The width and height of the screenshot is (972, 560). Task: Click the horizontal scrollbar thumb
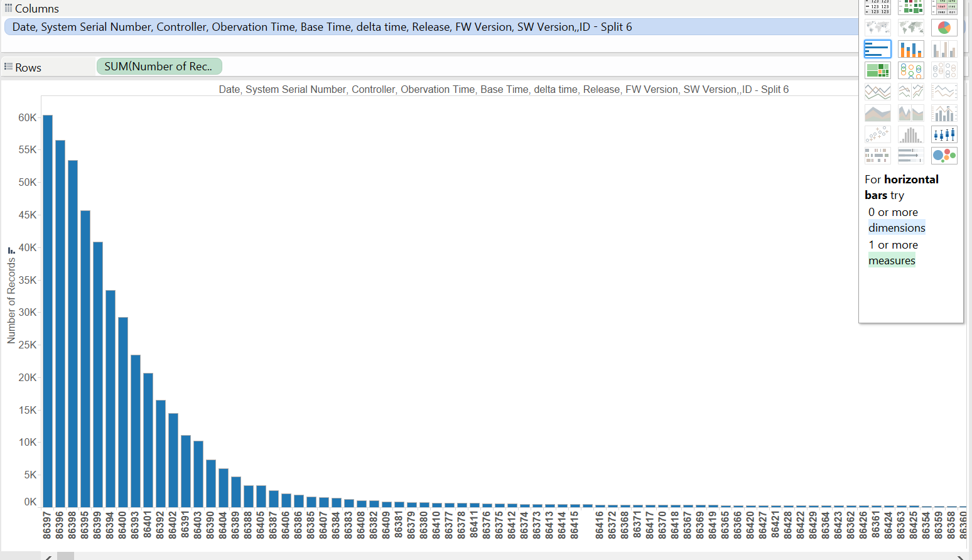[x=65, y=556]
